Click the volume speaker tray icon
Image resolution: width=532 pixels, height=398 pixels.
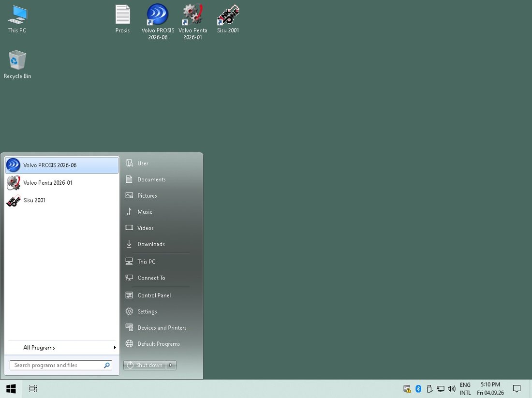[452, 389]
